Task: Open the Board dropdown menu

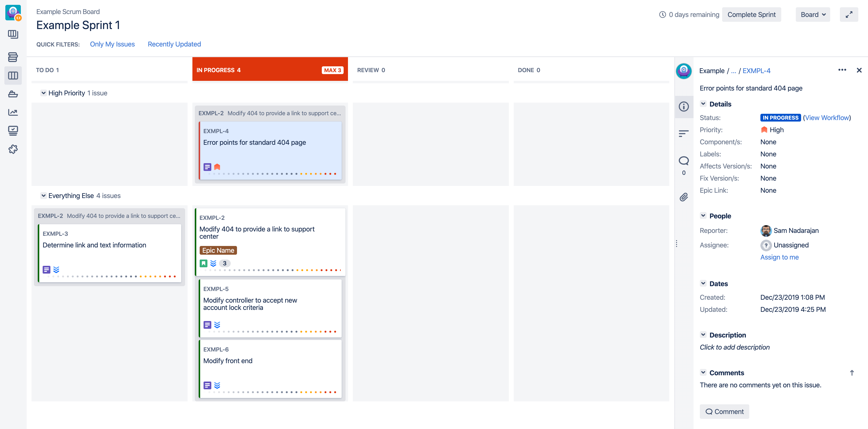Action: pyautogui.click(x=813, y=15)
